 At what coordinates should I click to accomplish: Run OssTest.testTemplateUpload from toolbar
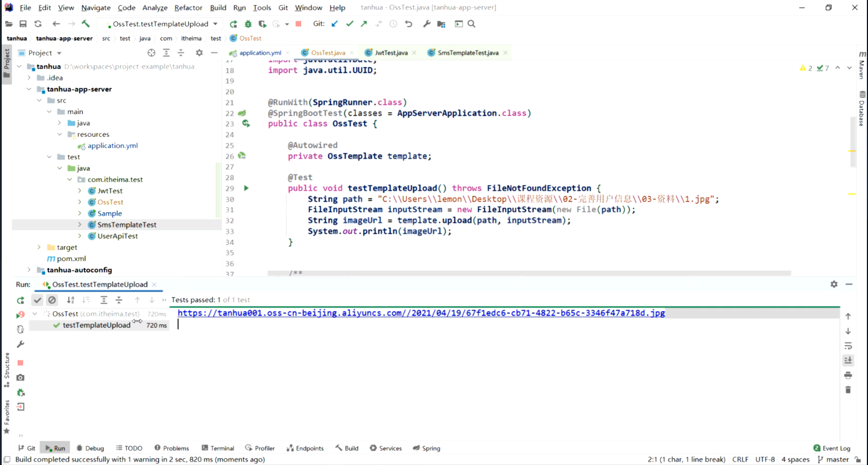(x=233, y=24)
